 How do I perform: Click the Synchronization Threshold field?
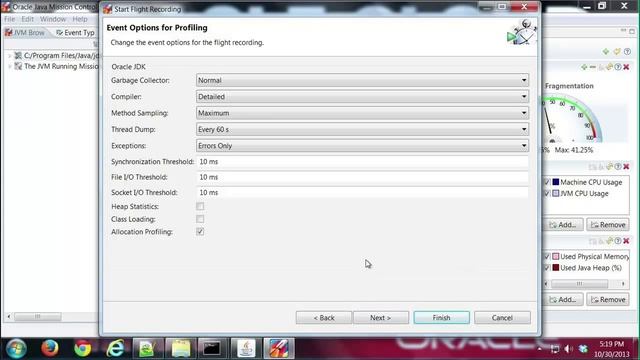coord(362,162)
